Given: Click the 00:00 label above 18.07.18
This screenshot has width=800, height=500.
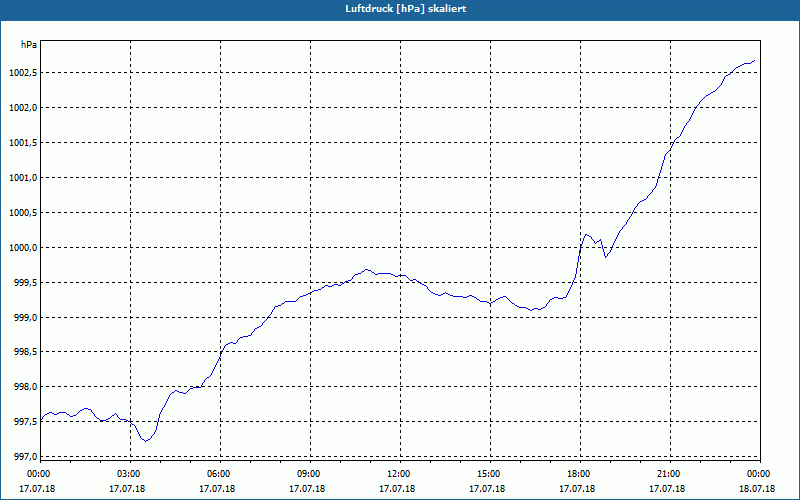Looking at the screenshot, I should pyautogui.click(x=759, y=474).
